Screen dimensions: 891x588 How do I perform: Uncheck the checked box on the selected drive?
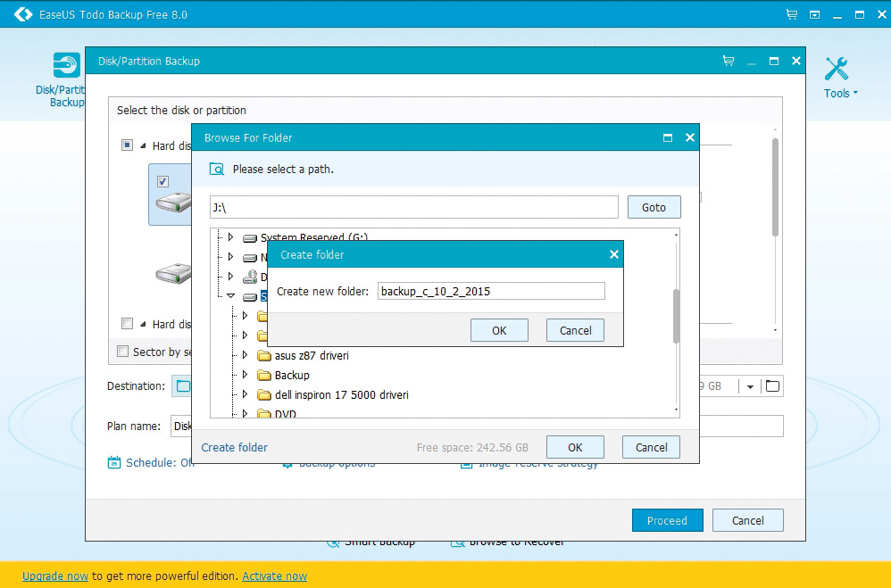(x=162, y=181)
